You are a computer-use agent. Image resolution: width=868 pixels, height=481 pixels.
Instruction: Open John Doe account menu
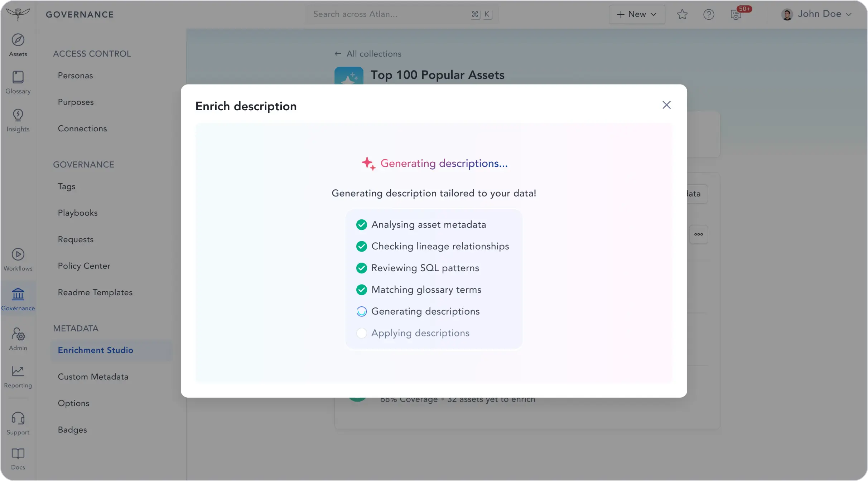tap(818, 14)
